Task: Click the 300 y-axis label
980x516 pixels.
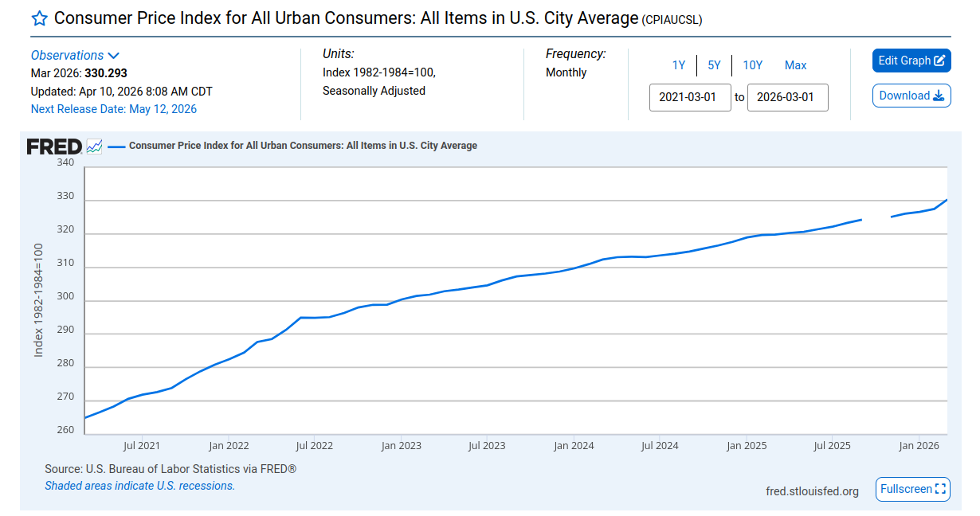Action: (x=65, y=296)
